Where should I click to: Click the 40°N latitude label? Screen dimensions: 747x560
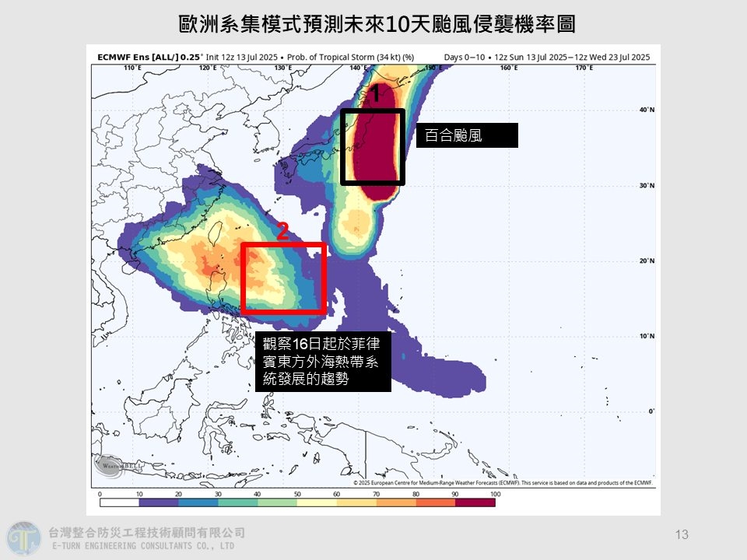pos(646,110)
